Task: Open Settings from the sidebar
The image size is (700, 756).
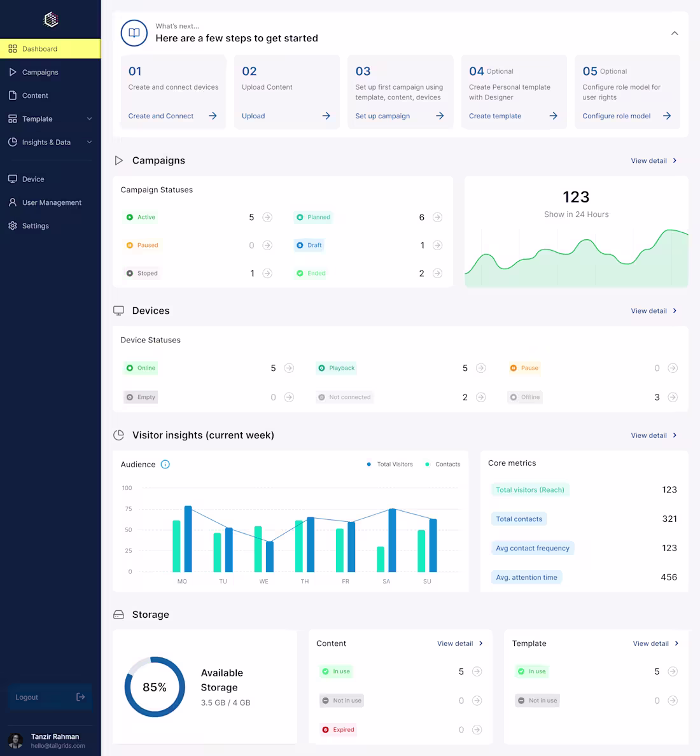Action: coord(35,225)
